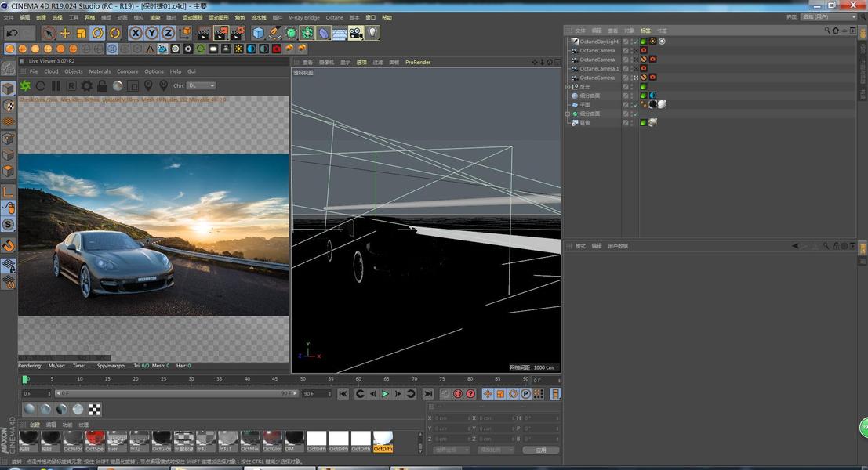Go to start of animation
The height and width of the screenshot is (470, 868).
(x=343, y=394)
